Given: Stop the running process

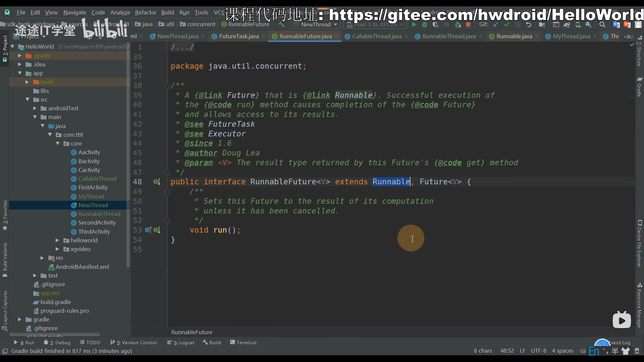Looking at the screenshot, I should click(x=468, y=24).
